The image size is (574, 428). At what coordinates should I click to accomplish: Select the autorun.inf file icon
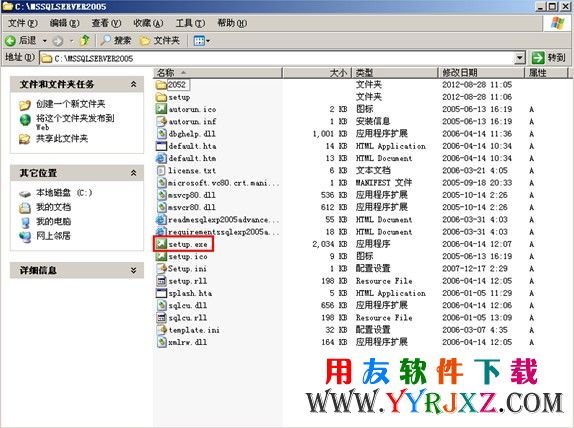pyautogui.click(x=161, y=122)
